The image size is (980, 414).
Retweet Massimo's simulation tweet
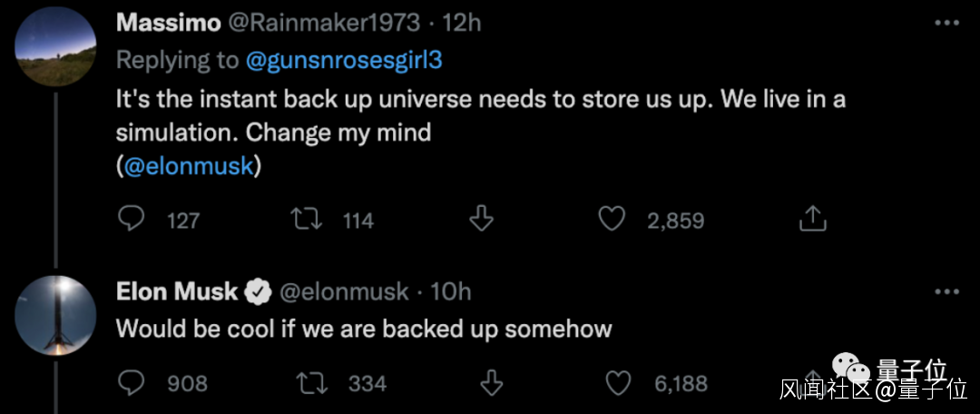point(302,219)
